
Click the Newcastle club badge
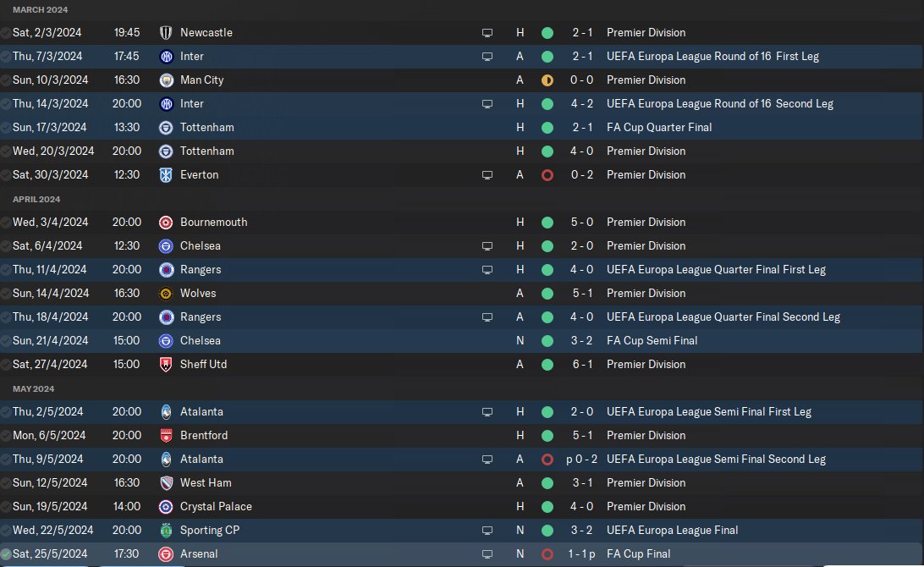pos(166,32)
